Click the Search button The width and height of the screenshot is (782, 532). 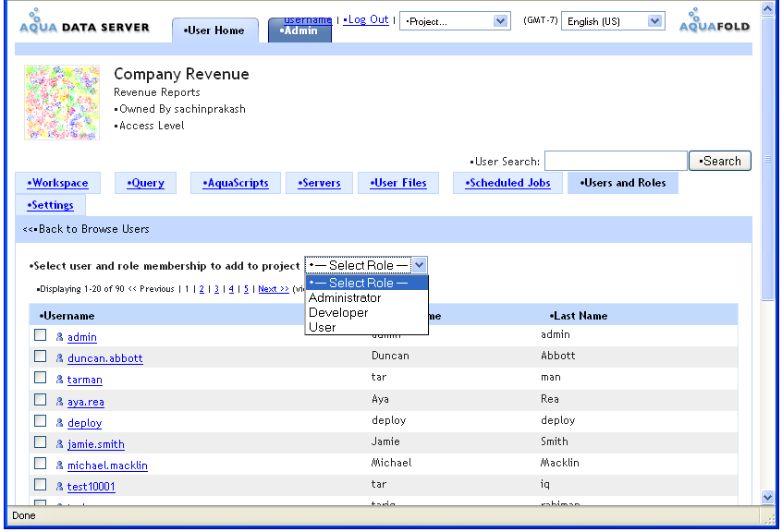pos(720,161)
